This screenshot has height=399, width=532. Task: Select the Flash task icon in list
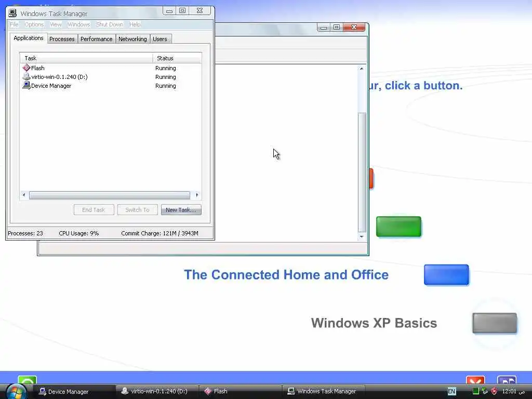pyautogui.click(x=26, y=68)
